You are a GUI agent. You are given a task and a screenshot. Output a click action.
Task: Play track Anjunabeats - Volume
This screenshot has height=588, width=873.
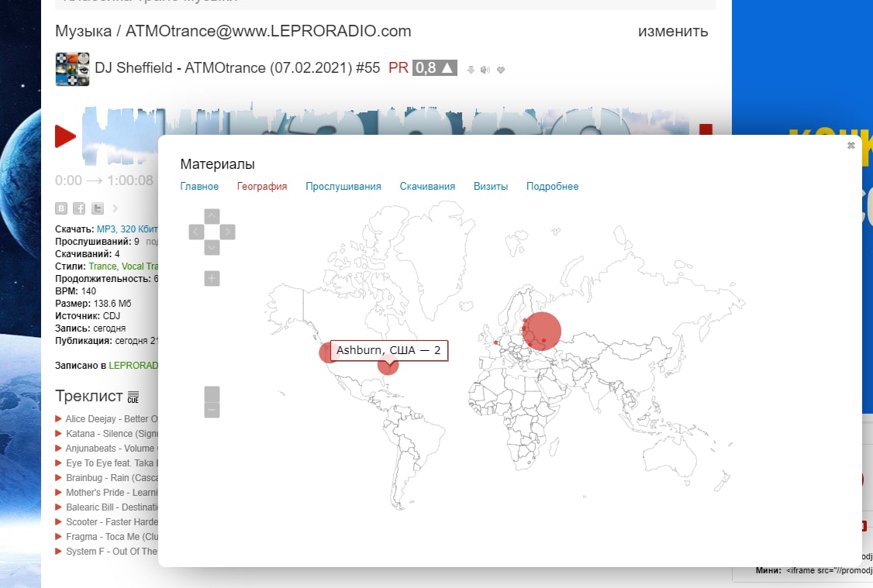pyautogui.click(x=58, y=448)
